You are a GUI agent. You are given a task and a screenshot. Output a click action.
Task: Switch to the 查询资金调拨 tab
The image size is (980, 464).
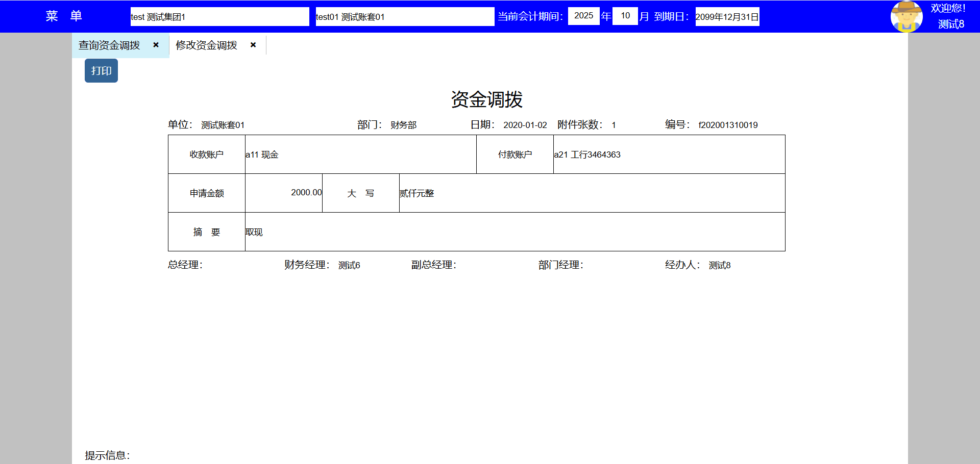tap(109, 45)
